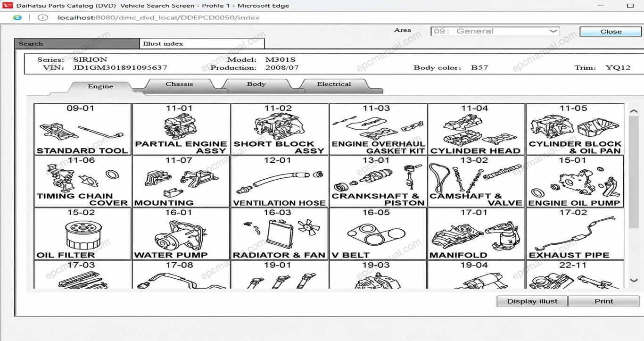The image size is (644, 341).
Task: Click the site information icon in address bar
Action: (x=42, y=17)
